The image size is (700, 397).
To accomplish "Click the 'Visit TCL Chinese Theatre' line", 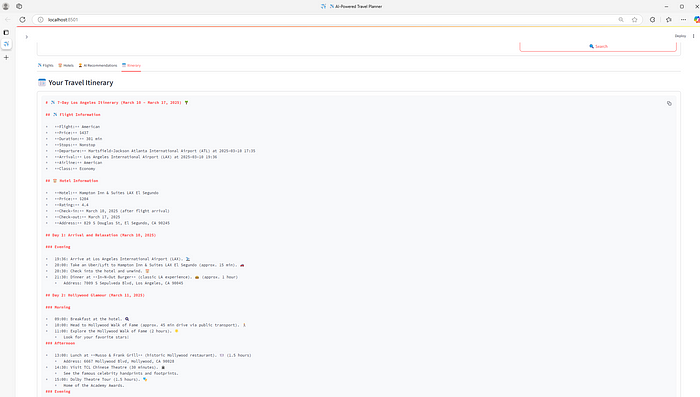I will click(109, 368).
